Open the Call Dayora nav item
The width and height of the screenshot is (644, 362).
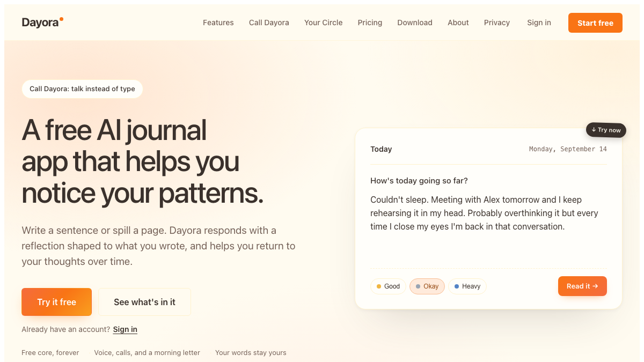pos(269,23)
